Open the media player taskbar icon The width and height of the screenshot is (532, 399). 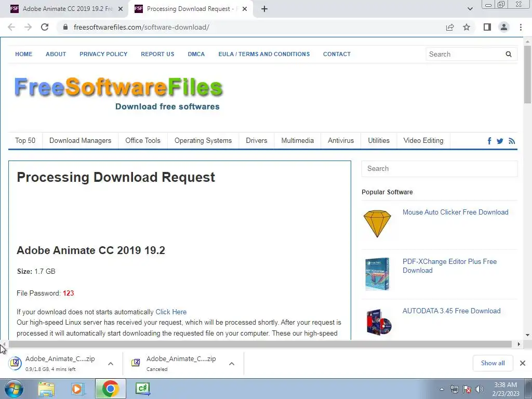click(x=77, y=389)
